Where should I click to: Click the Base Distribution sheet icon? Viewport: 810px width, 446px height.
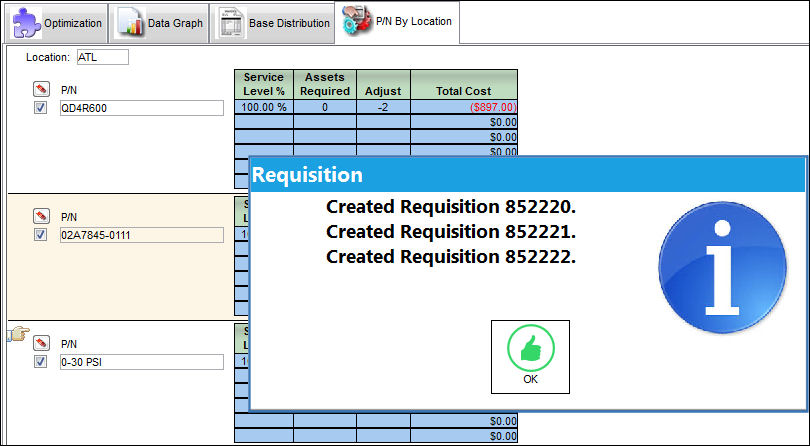[x=231, y=23]
